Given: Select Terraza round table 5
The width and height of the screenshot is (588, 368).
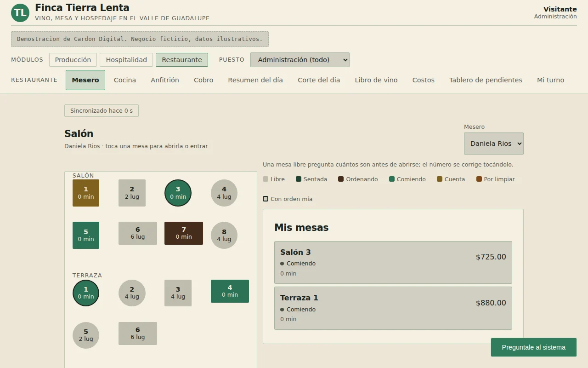Looking at the screenshot, I should coord(86,335).
